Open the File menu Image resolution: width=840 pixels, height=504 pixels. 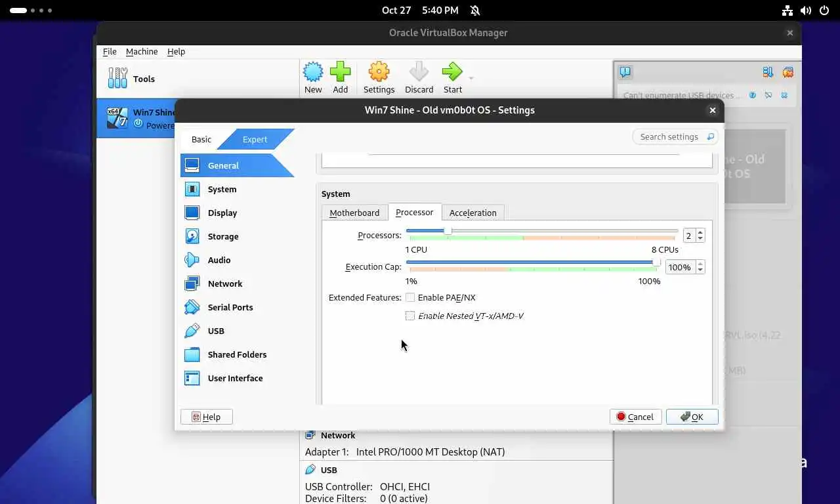tap(110, 51)
